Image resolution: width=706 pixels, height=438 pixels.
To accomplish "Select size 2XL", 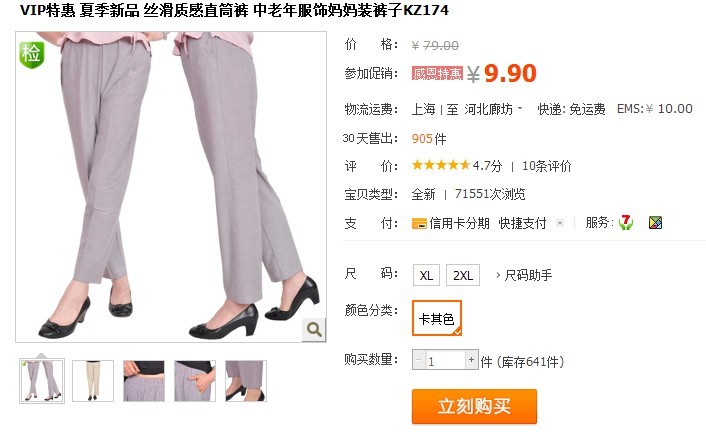I will coord(463,275).
